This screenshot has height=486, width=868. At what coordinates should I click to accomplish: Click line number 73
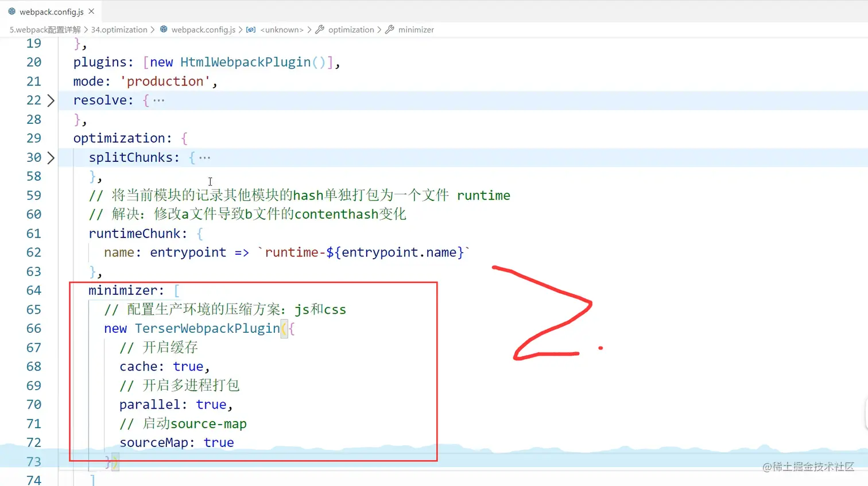point(34,461)
